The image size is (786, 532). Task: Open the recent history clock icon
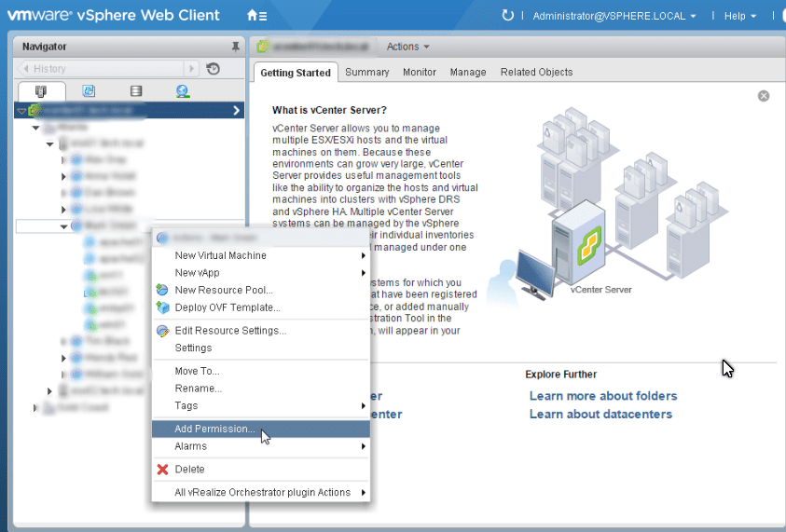213,69
